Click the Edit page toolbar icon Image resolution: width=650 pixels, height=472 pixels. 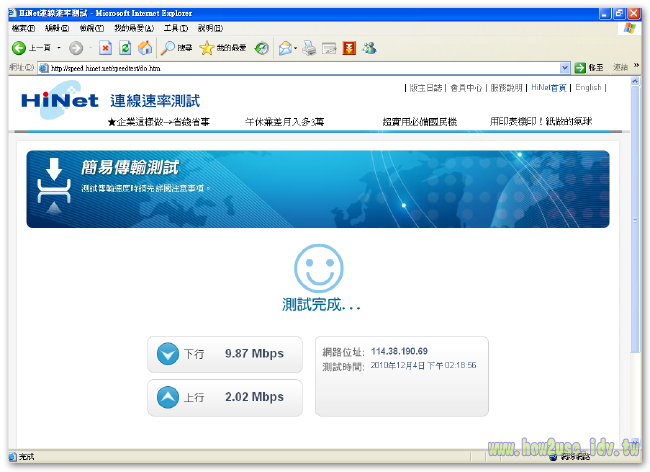(x=329, y=48)
